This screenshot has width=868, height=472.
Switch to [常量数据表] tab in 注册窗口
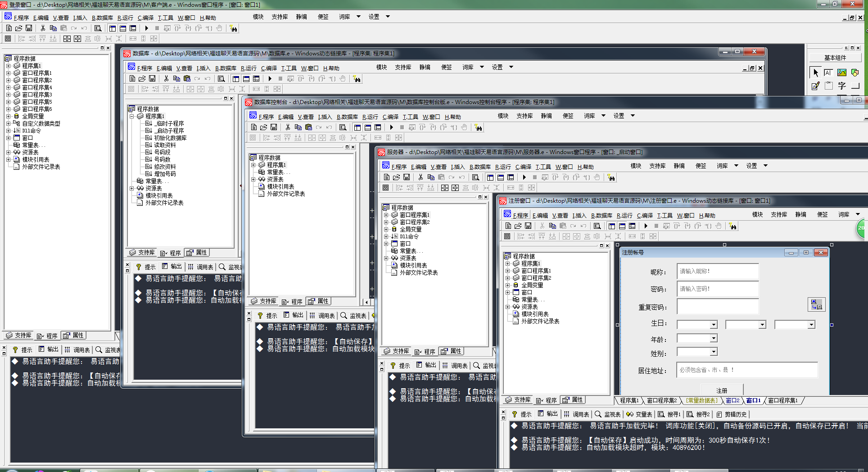coord(702,400)
